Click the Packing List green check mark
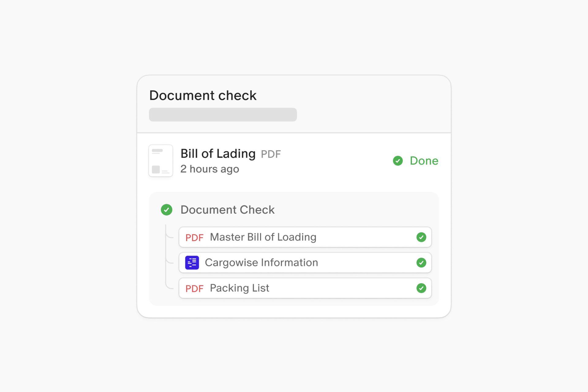 pyautogui.click(x=421, y=288)
